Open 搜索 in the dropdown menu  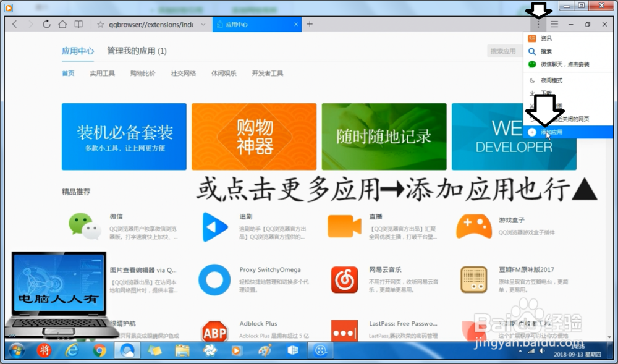click(568, 51)
